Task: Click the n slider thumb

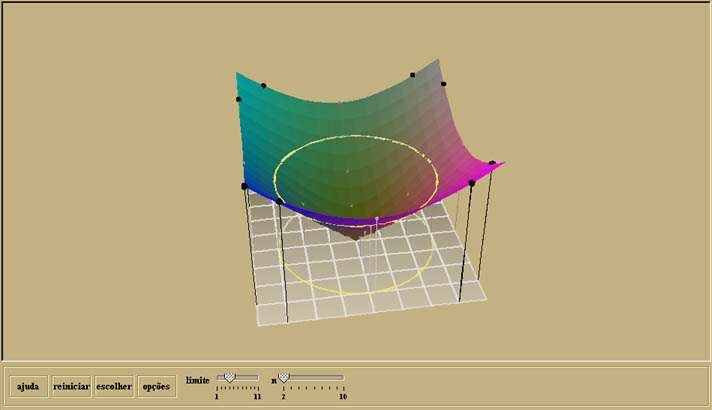Action: (x=284, y=377)
